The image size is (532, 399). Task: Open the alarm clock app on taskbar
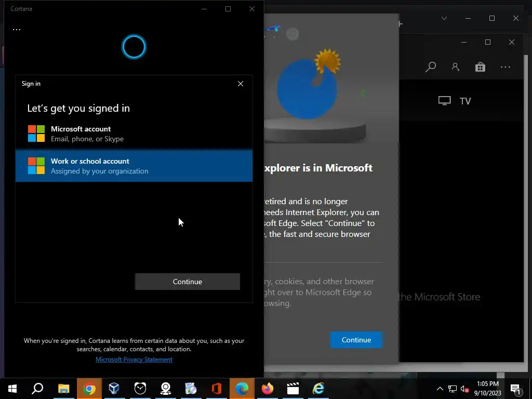click(140, 389)
